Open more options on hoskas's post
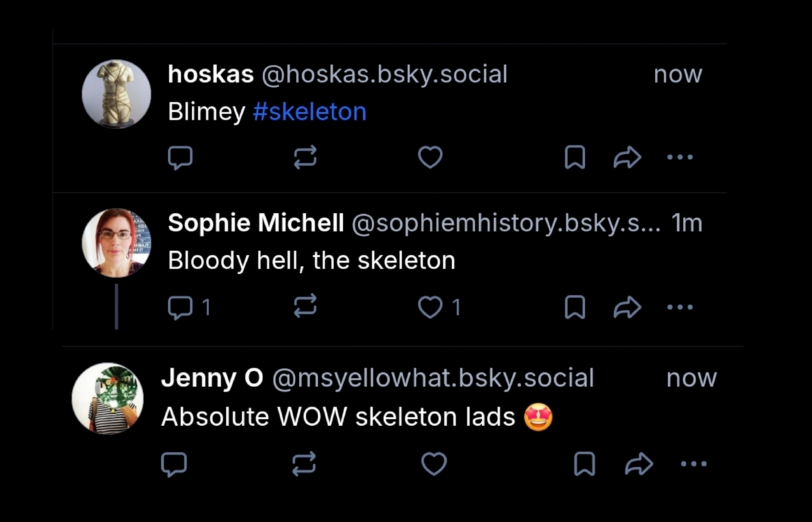 coord(680,157)
